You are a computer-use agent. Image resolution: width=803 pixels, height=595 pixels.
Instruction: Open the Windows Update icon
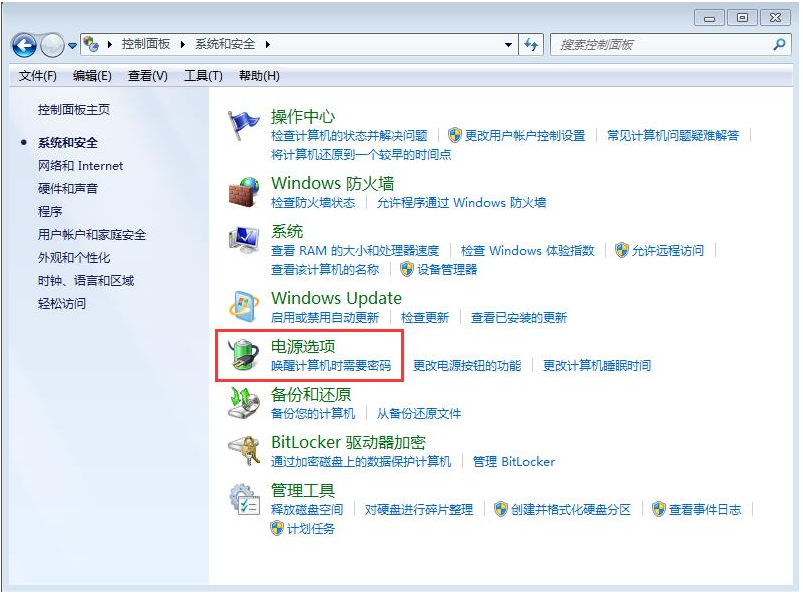[244, 307]
